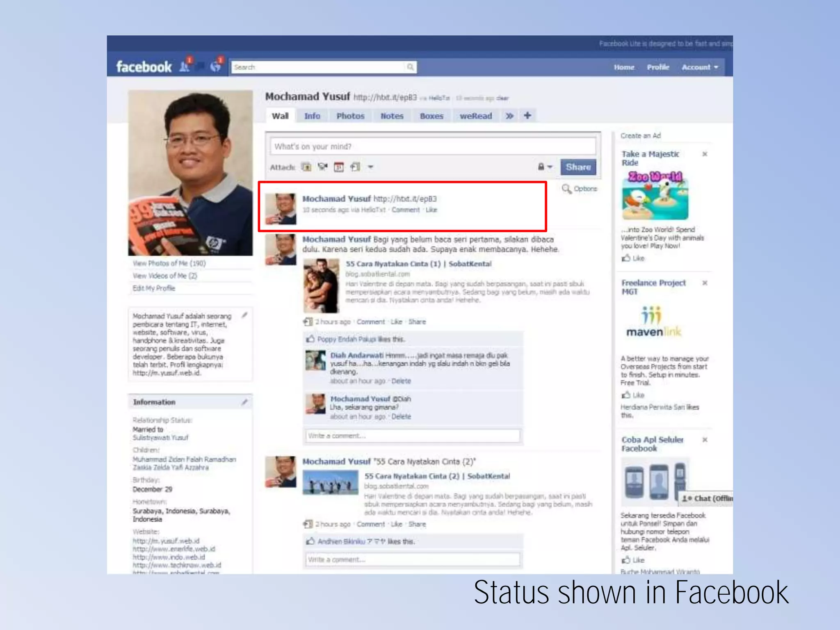
Task: Comment on the hbt.it/epB3 status
Action: [x=406, y=210]
